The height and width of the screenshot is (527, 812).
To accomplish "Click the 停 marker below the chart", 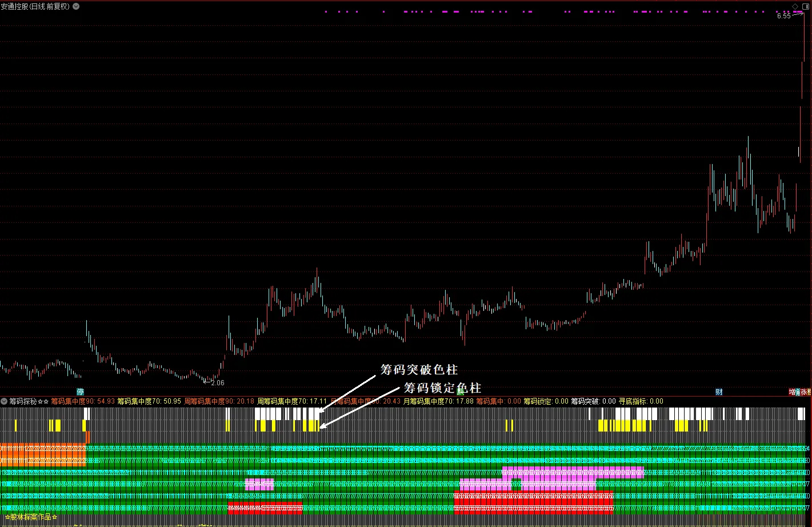I will (81, 392).
